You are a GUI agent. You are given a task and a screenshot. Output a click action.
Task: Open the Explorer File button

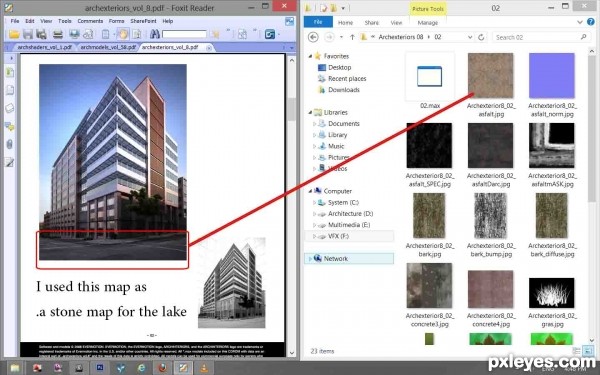pyautogui.click(x=318, y=22)
